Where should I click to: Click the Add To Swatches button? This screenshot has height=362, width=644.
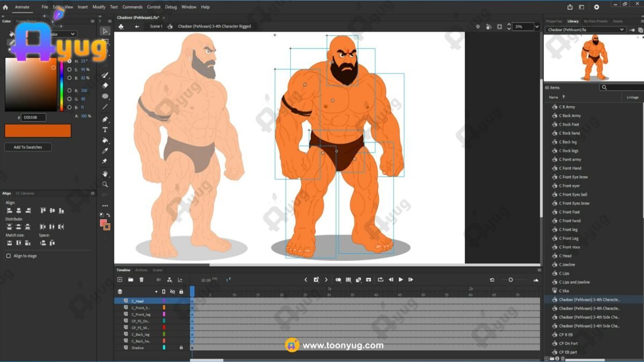(x=27, y=147)
